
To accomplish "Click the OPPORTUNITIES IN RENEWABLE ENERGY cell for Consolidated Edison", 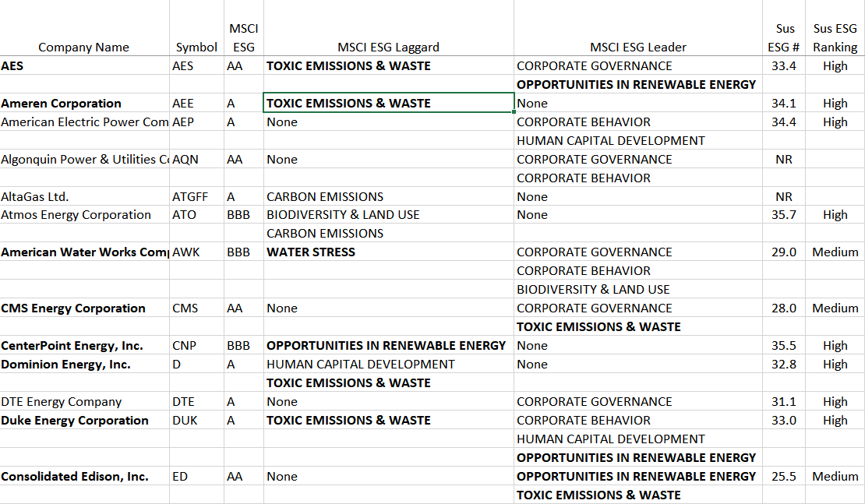I will [x=635, y=476].
